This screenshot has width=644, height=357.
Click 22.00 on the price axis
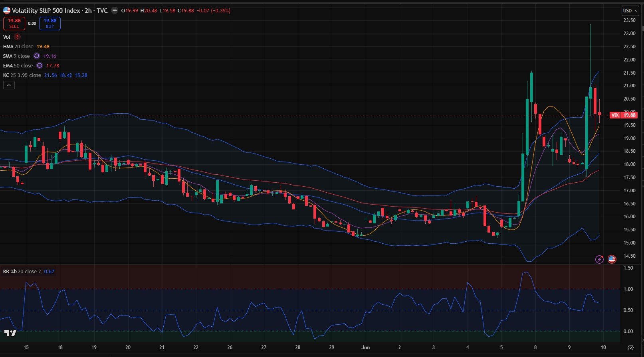pos(630,60)
